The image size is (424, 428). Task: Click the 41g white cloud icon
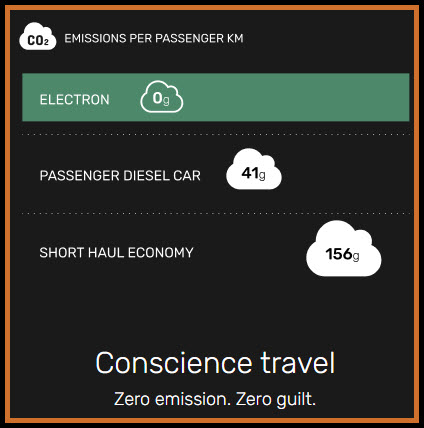254,169
